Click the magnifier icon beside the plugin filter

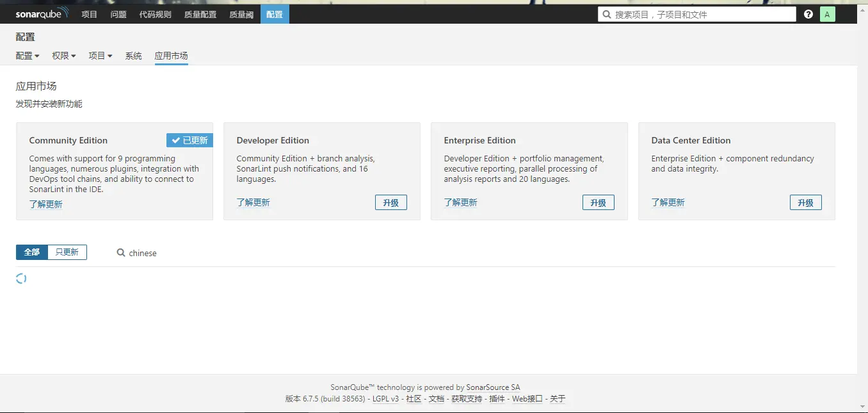(x=120, y=253)
